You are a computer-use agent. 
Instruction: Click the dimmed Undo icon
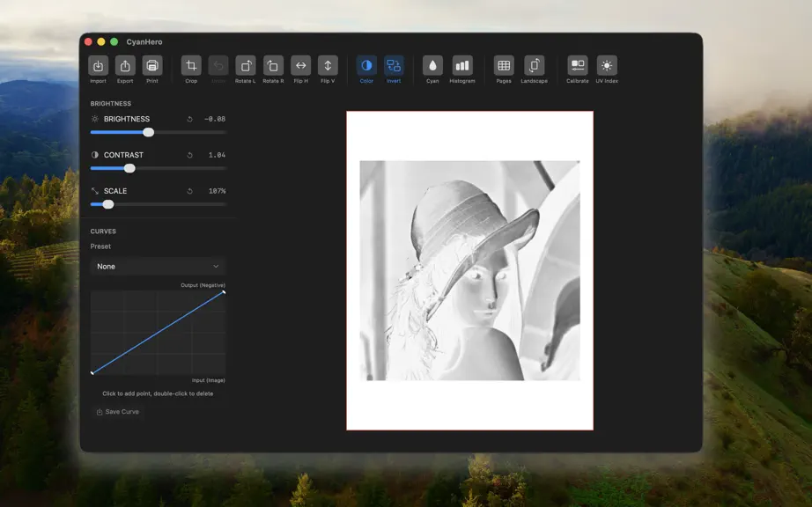pos(218,66)
